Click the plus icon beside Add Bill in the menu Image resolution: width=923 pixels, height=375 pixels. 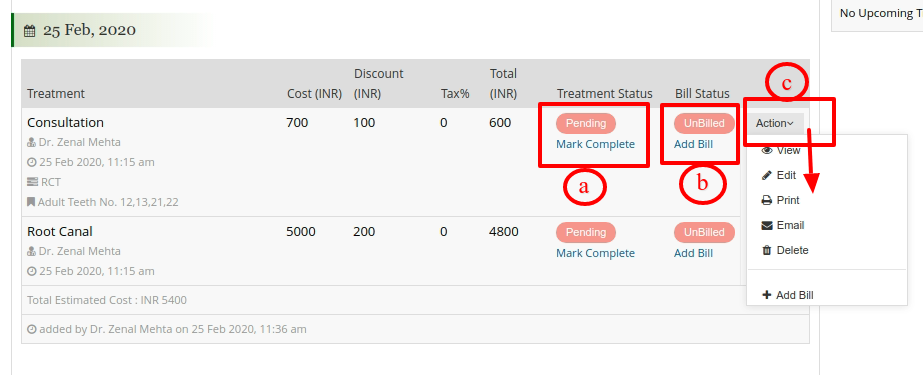[x=766, y=295]
